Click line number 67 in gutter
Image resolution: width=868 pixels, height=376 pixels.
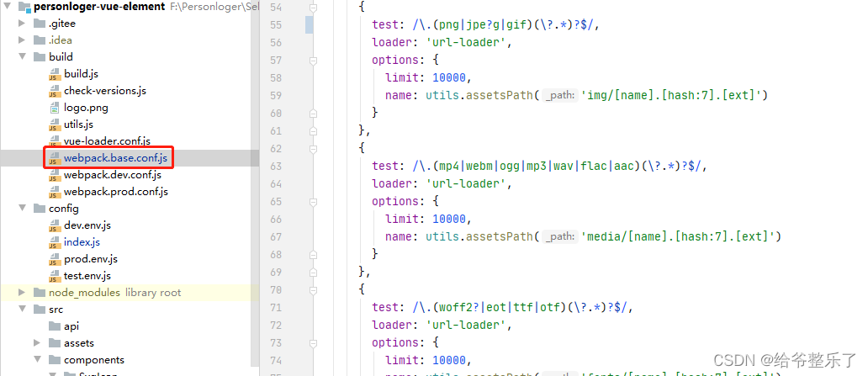coord(276,237)
